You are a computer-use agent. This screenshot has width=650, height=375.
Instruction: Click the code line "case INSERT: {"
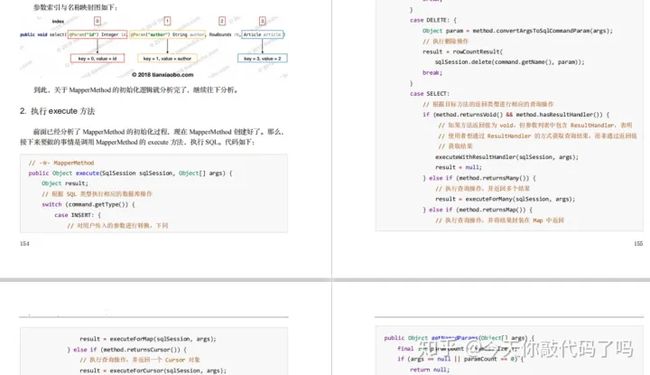click(78, 215)
